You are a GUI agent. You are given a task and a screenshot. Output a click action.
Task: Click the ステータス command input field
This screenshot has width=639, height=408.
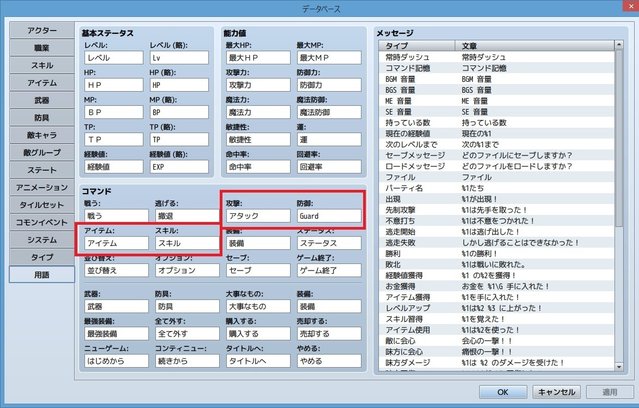(x=329, y=243)
